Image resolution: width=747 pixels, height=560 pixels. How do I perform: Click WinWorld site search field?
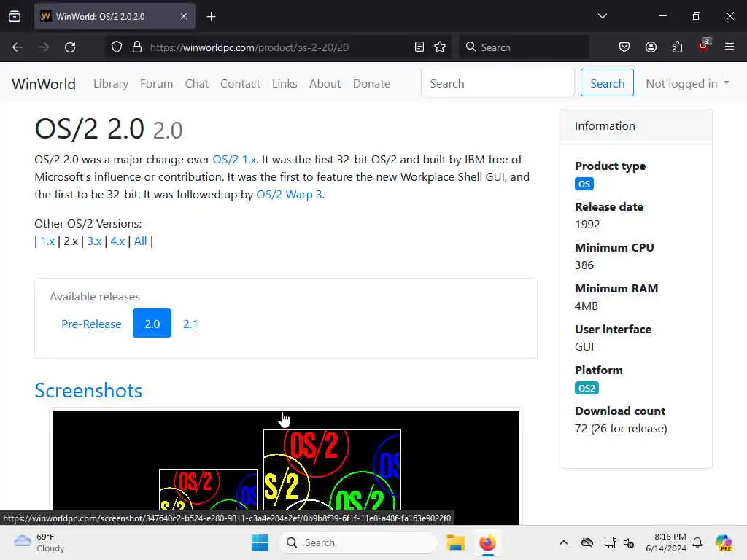click(x=498, y=83)
